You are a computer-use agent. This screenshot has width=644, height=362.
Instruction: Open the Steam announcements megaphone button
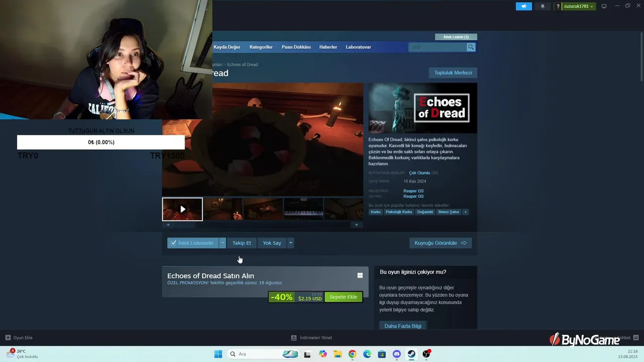pyautogui.click(x=524, y=7)
